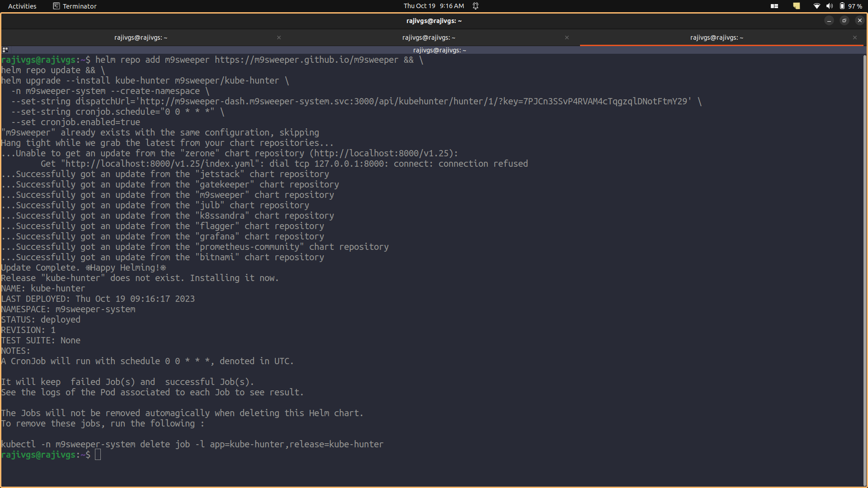Viewport: 868px width, 488px height.
Task: Open the Activities overview
Action: (22, 6)
